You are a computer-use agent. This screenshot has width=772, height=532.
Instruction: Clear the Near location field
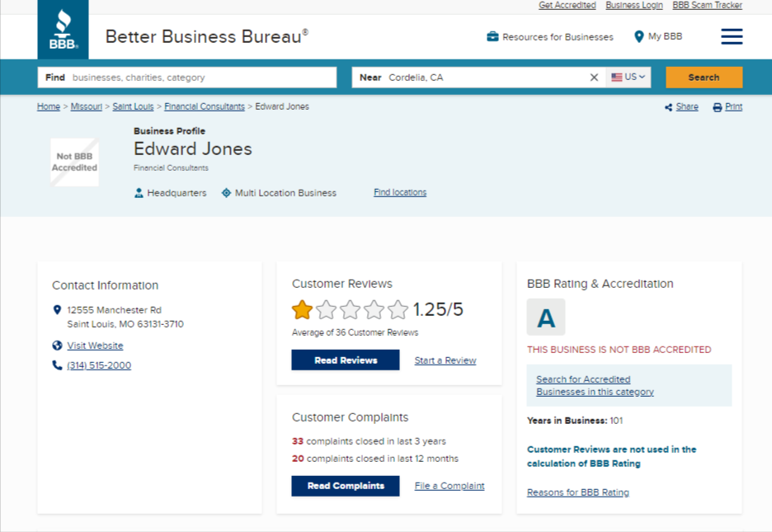(x=595, y=78)
